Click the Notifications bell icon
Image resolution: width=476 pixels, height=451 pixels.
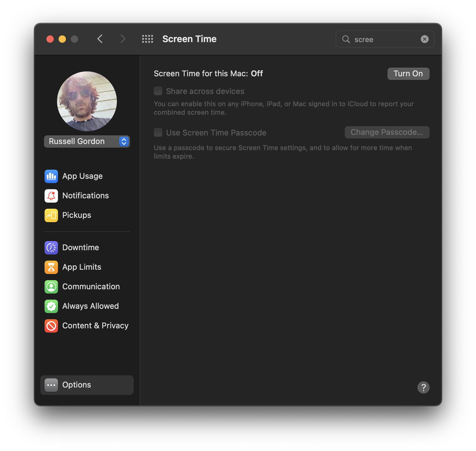pyautogui.click(x=51, y=196)
